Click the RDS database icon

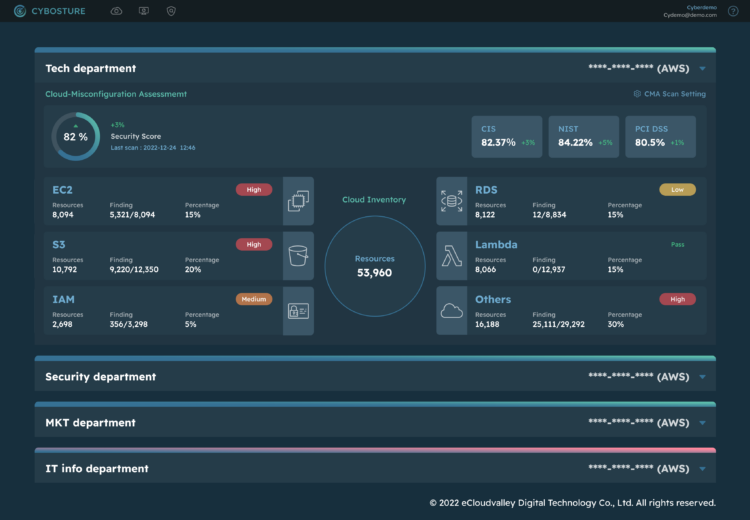click(x=452, y=201)
